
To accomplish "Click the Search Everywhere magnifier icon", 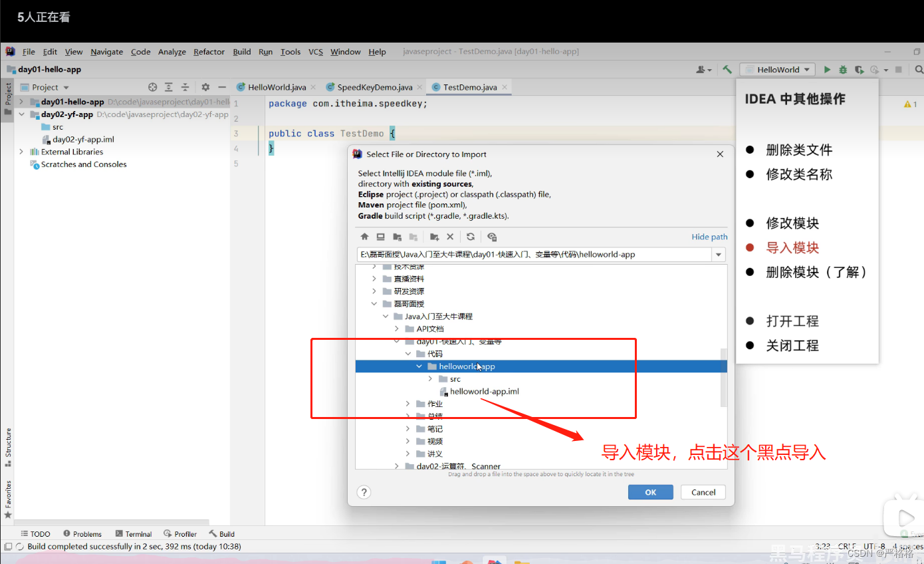I will click(919, 69).
